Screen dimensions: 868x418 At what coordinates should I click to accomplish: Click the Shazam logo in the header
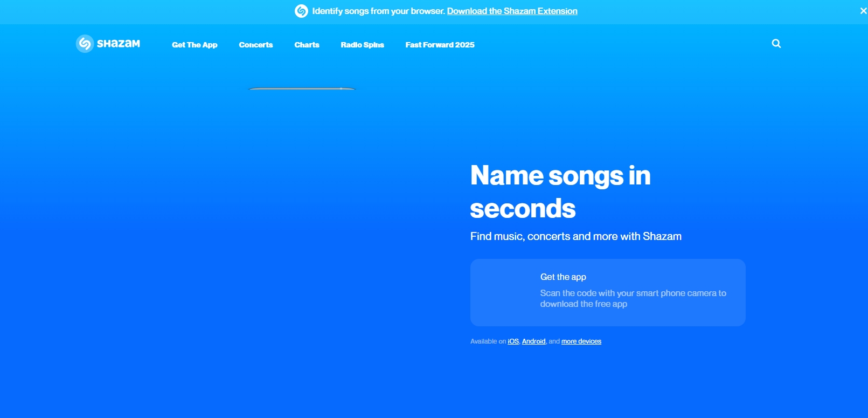108,44
